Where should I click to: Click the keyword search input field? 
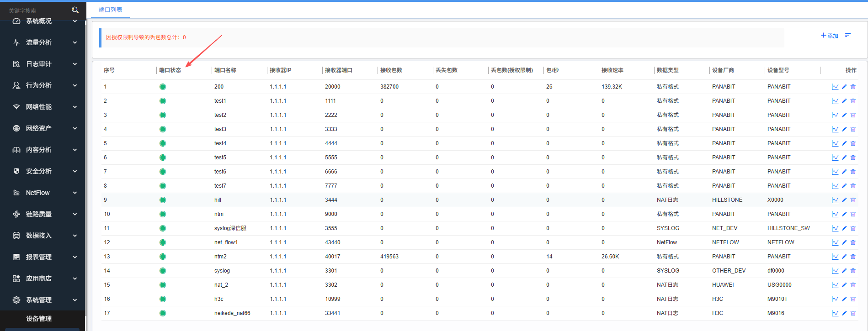[x=37, y=11]
